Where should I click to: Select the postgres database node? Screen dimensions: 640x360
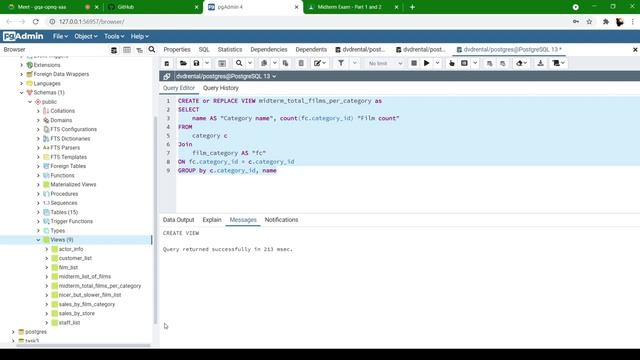click(36, 332)
